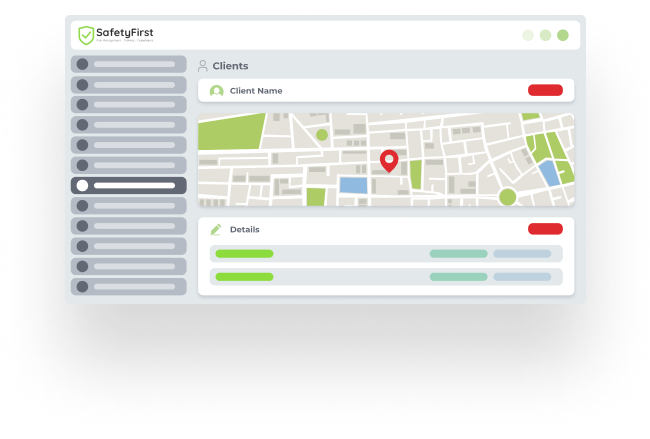
Task: Click the Client Name avatar icon
Action: tap(216, 91)
